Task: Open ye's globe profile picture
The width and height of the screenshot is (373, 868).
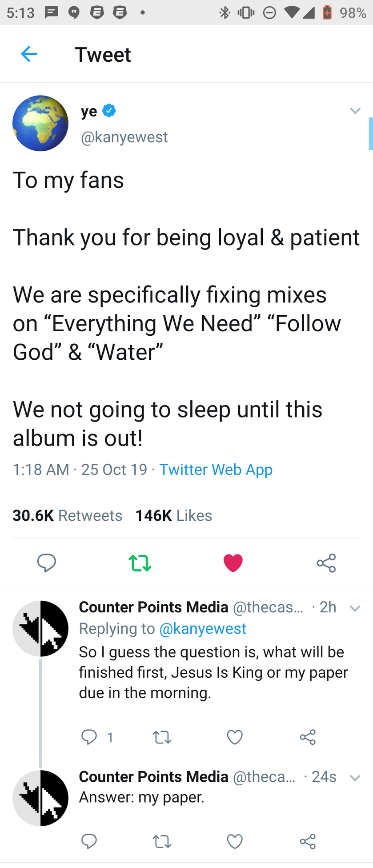Action: tap(40, 124)
